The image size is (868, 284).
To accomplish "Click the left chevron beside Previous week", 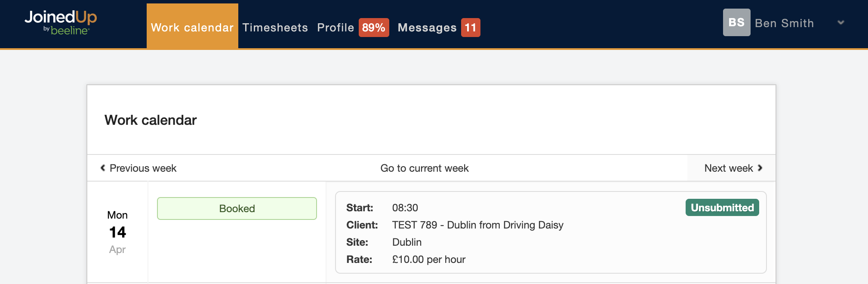I will click(x=103, y=168).
